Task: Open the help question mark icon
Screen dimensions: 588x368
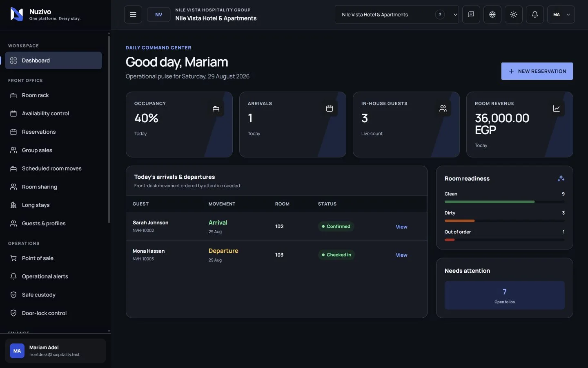Action: coord(440,15)
